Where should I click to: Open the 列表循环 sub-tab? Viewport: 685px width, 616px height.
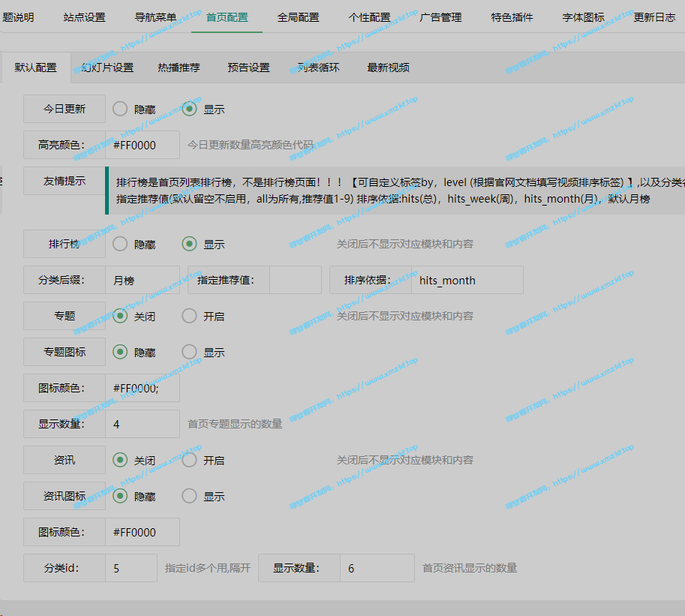(x=318, y=68)
